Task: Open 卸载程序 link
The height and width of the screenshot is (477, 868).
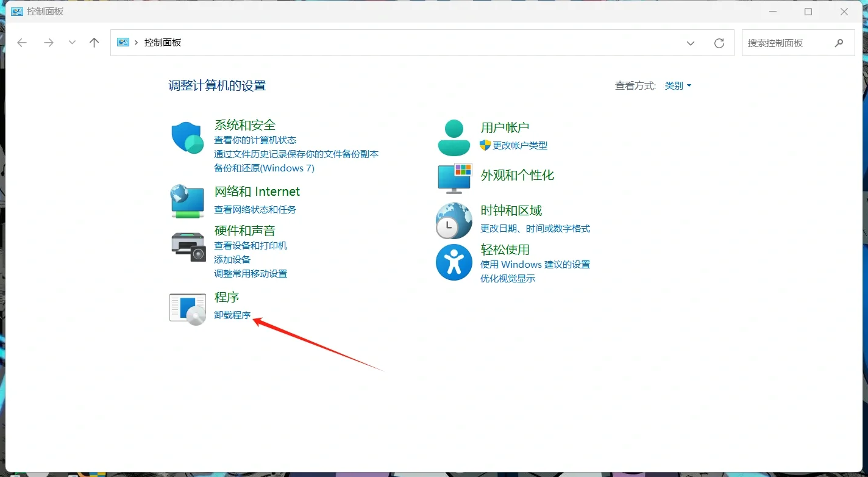Action: point(232,315)
